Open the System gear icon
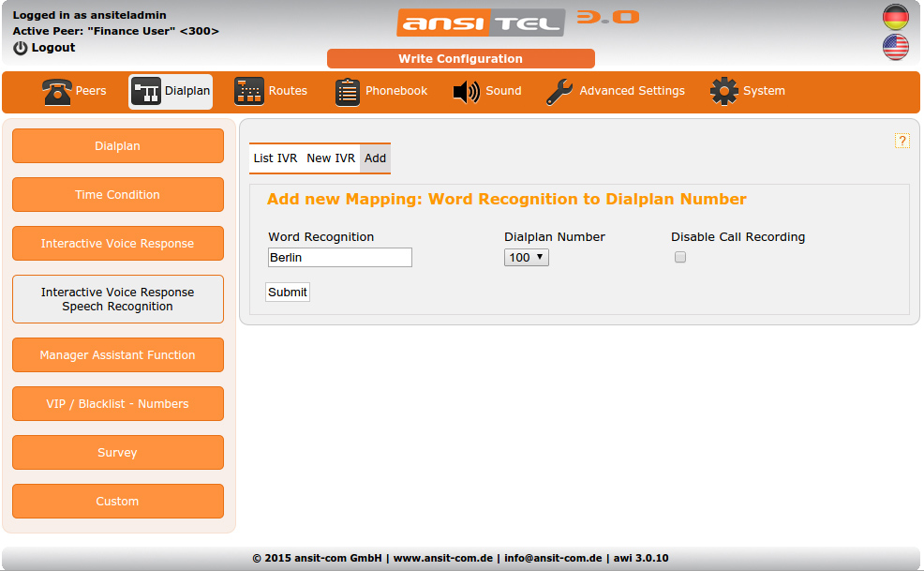The image size is (924, 571). (x=723, y=91)
